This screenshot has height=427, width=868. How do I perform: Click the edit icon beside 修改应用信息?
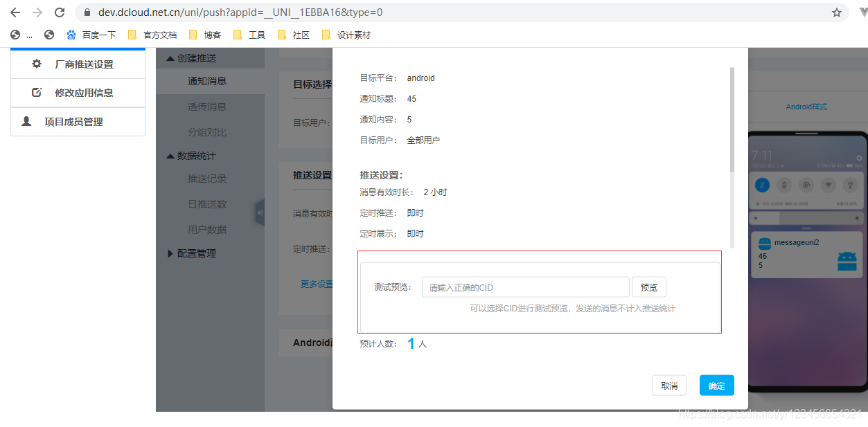(37, 92)
